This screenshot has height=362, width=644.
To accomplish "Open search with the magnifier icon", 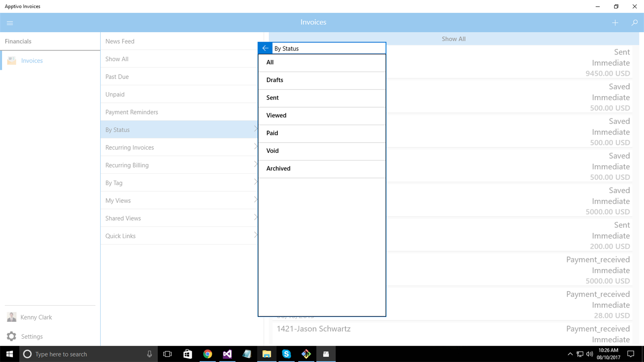I will (634, 23).
